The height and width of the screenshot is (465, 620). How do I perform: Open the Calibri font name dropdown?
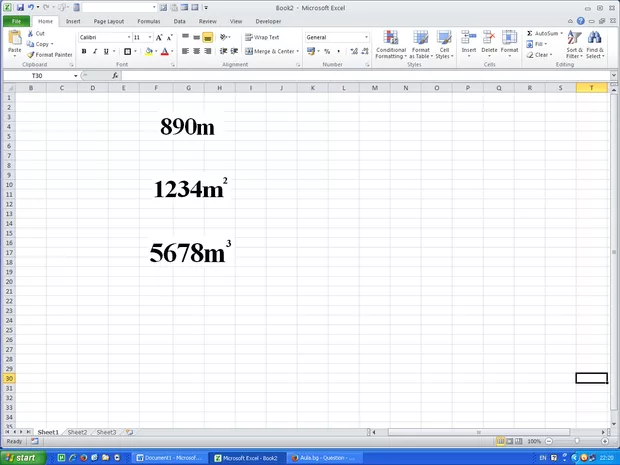coord(128,37)
